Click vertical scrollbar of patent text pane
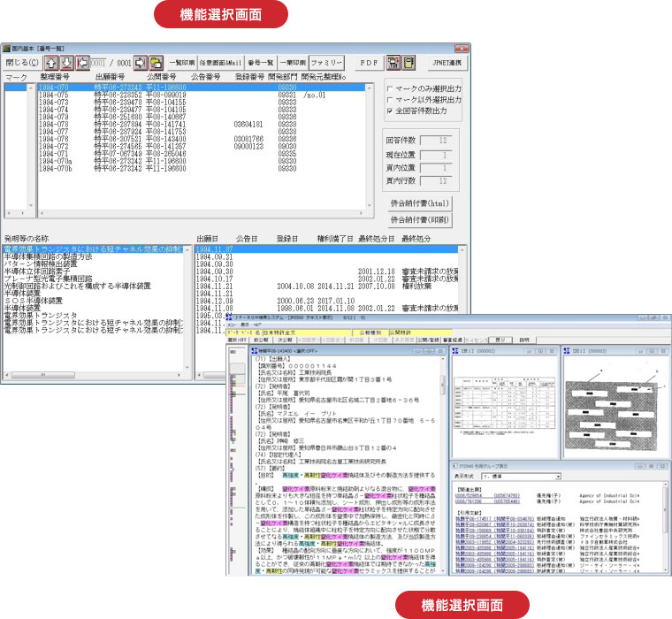Image resolution: width=672 pixels, height=619 pixels. pos(443,465)
